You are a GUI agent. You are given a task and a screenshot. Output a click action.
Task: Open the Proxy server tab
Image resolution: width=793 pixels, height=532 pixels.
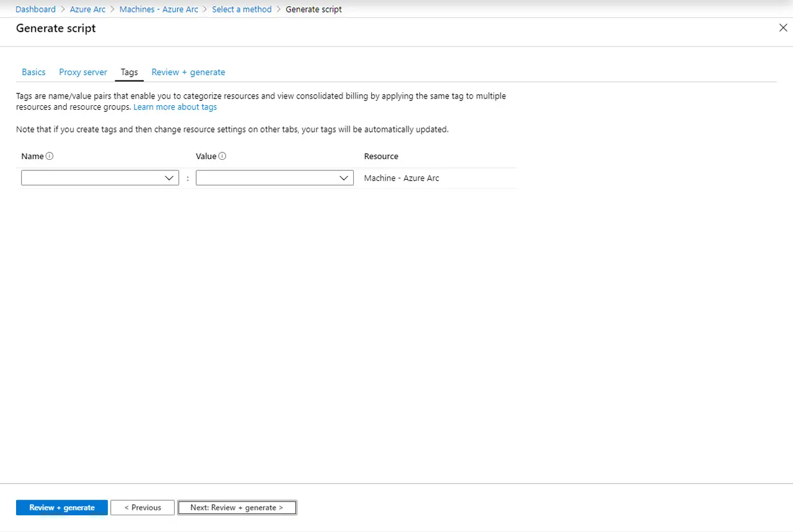(83, 72)
